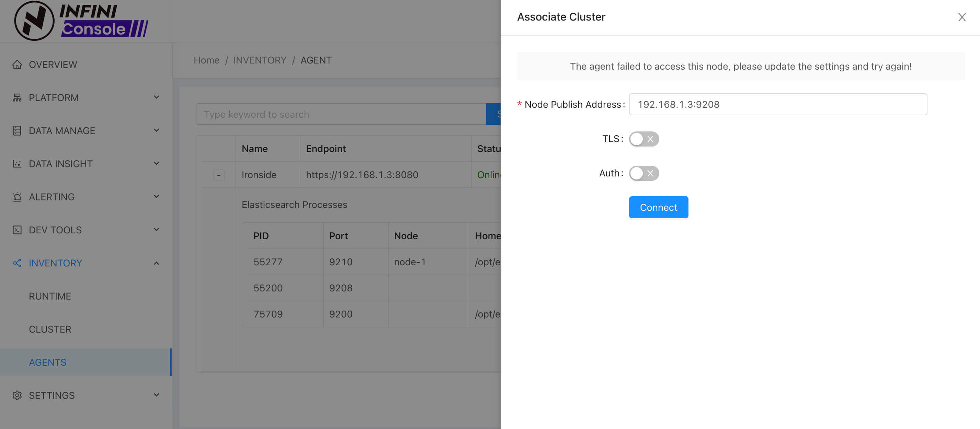980x429 pixels.
Task: Click the Node Publish Address field
Action: [x=778, y=105]
